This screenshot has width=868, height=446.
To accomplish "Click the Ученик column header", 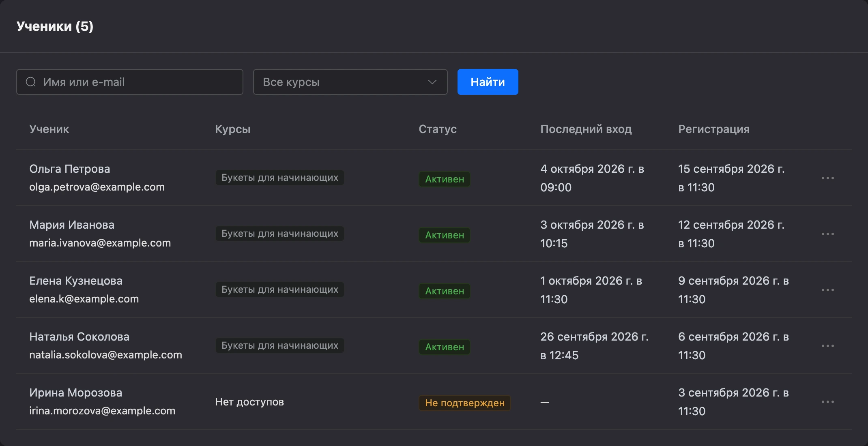I will (49, 129).
